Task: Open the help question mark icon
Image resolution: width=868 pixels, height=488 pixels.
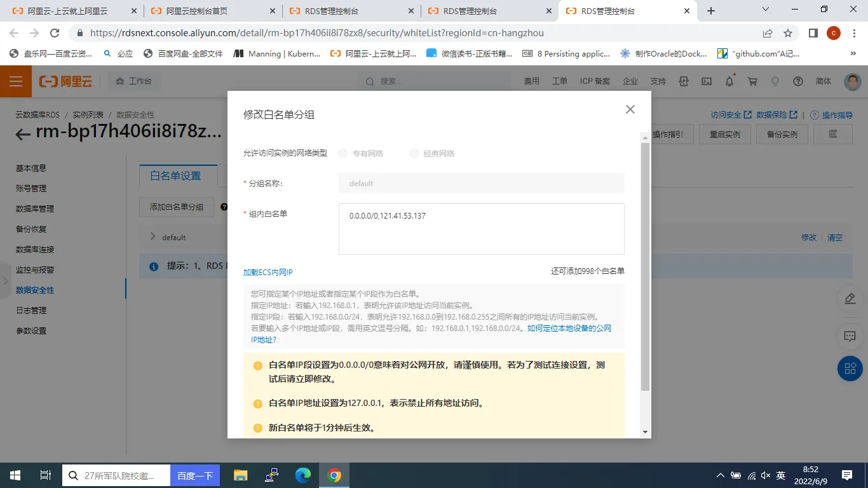Action: pos(798,81)
